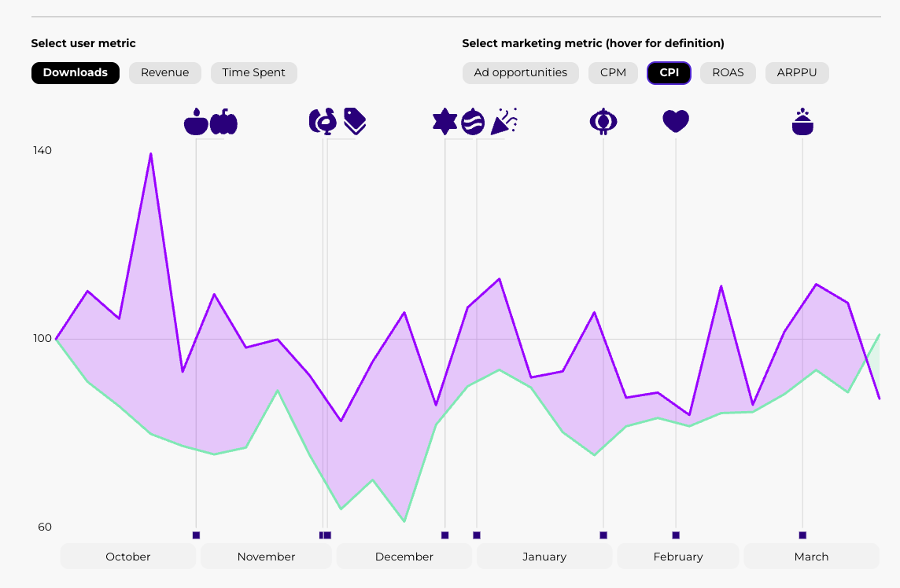Click the Halloween pumpkin icon
Screen dimensions: 900x588
tap(223, 122)
